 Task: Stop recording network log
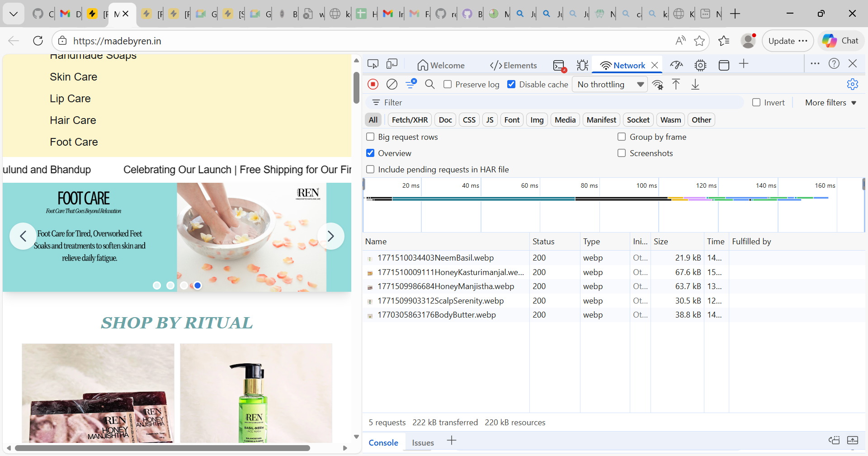click(x=373, y=84)
